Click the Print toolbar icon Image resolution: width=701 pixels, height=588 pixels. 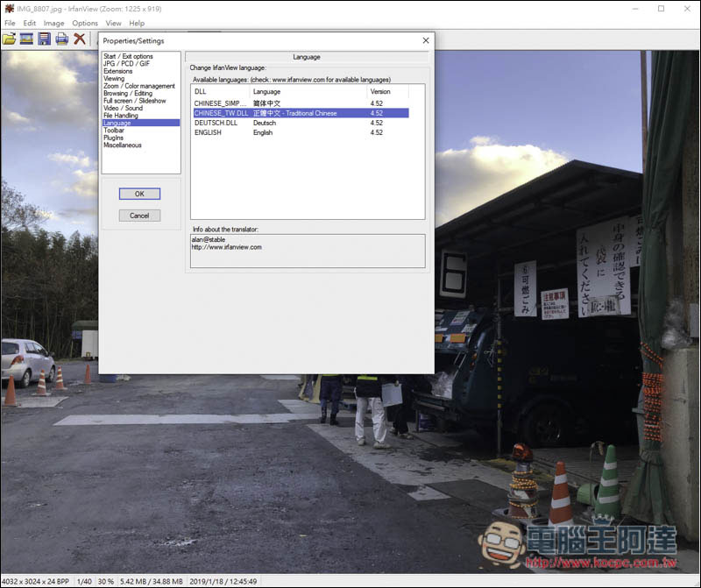(x=62, y=39)
